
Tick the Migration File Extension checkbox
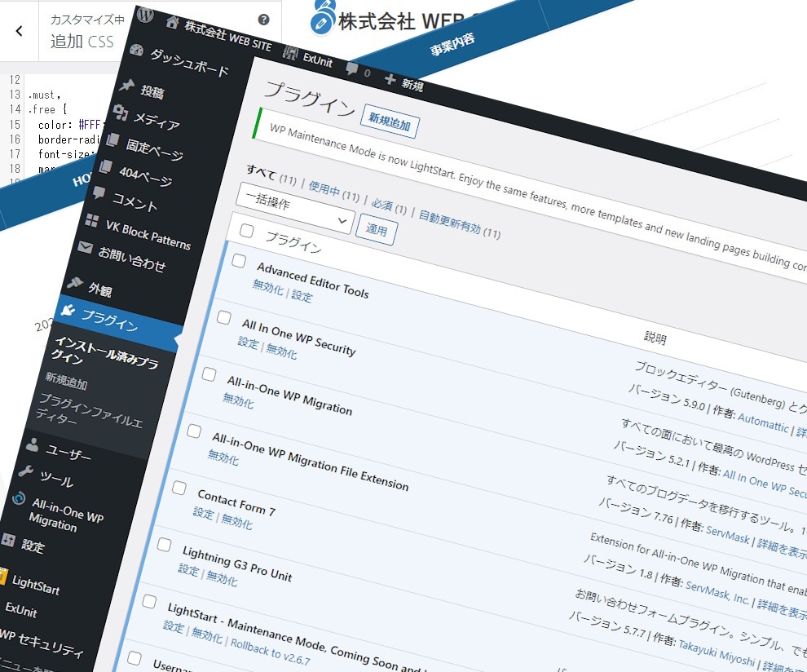[194, 431]
